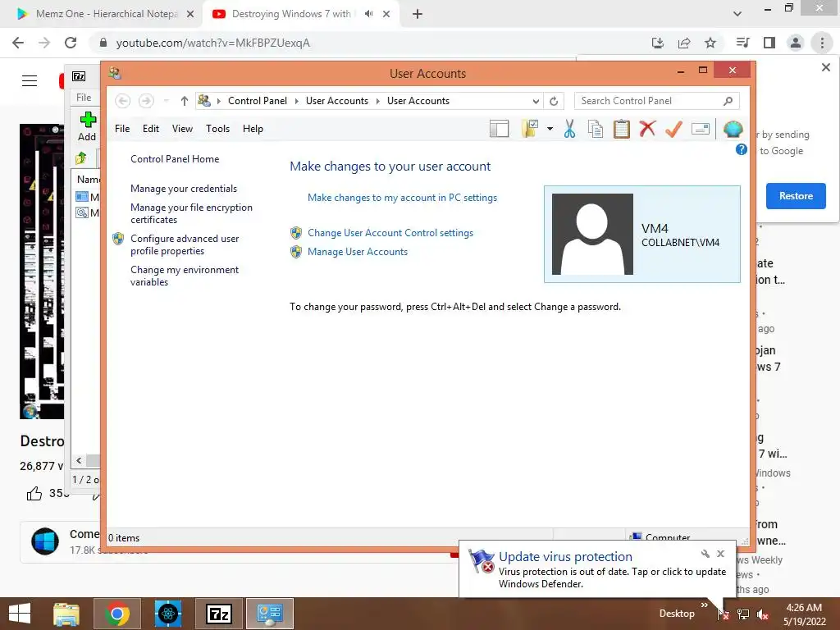Click Make changes to my account in PC settings
Screen dimensions: 840x630
pos(402,198)
